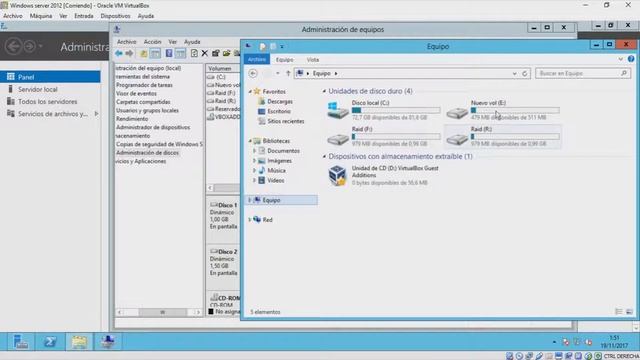
Task: Click up-one-level folder icon in management toolbar
Action: tap(144, 53)
